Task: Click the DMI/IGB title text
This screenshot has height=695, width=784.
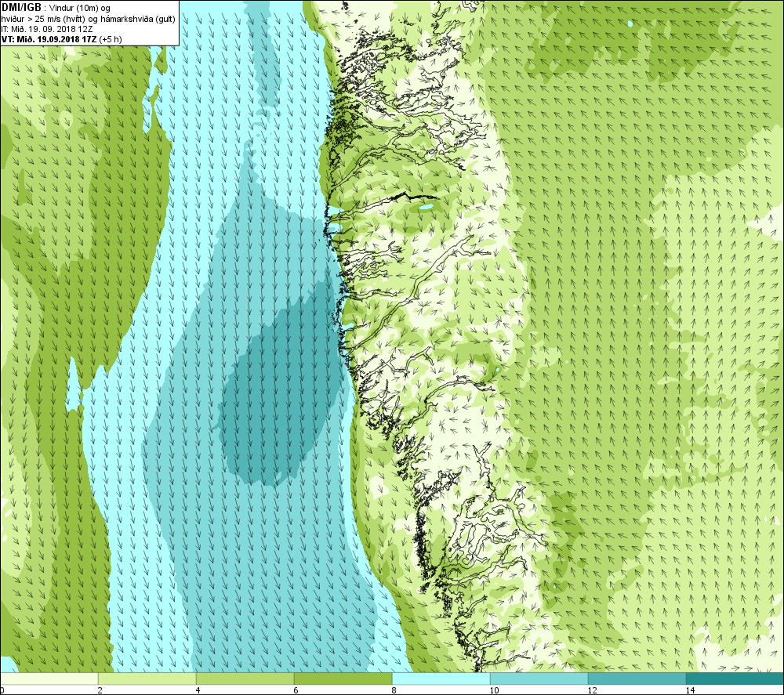Action: coord(21,8)
